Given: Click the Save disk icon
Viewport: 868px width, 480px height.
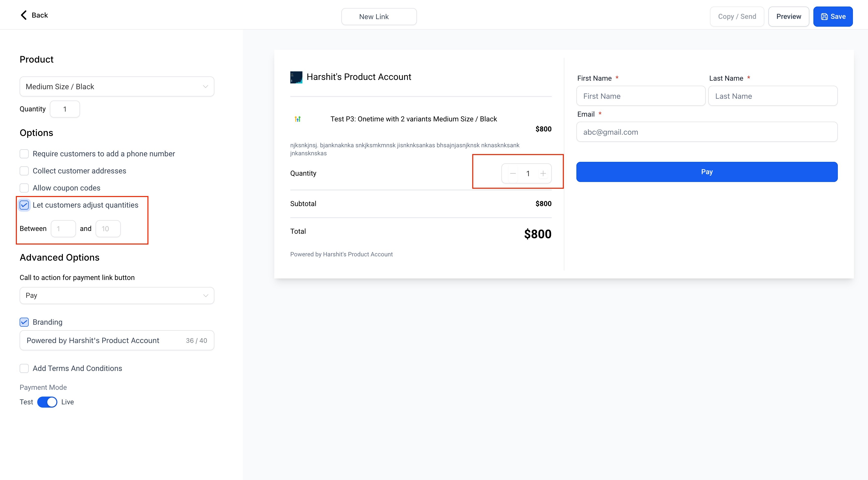Looking at the screenshot, I should click(824, 17).
